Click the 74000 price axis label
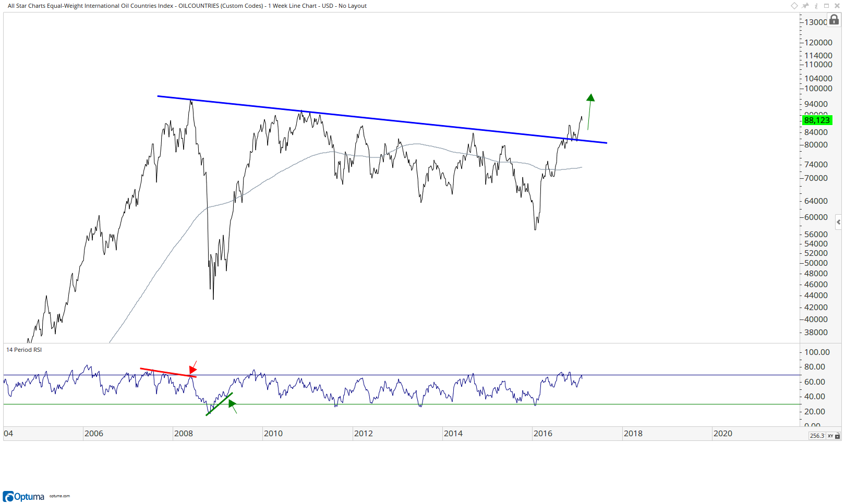This screenshot has height=504, width=845. click(816, 165)
